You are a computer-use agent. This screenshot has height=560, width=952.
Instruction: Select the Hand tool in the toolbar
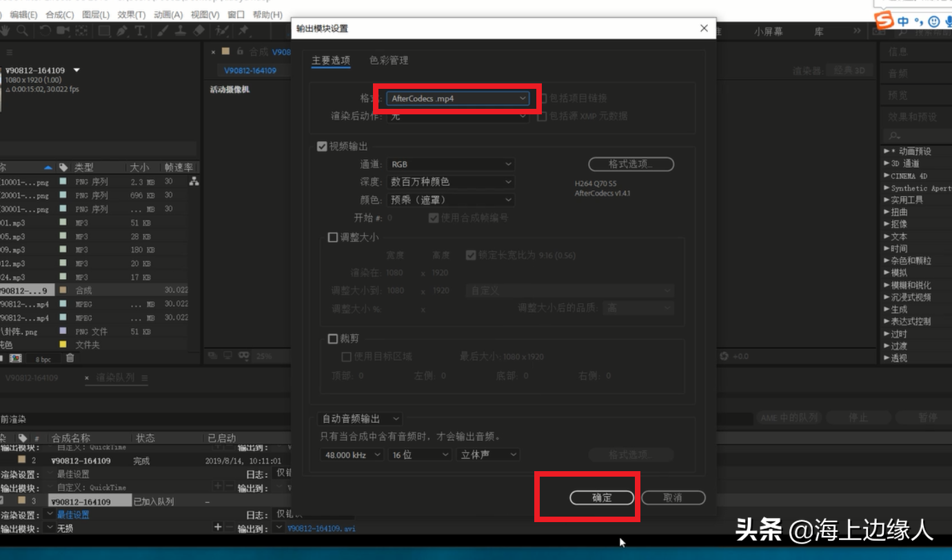[x=6, y=30]
